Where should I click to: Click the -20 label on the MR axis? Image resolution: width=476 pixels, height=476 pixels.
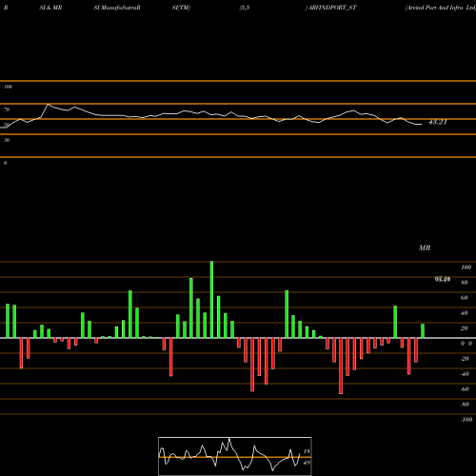465,359
